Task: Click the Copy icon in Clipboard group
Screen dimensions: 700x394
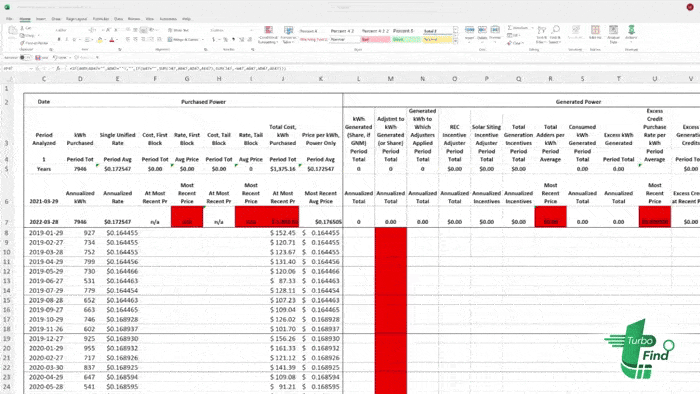Action: (23, 35)
